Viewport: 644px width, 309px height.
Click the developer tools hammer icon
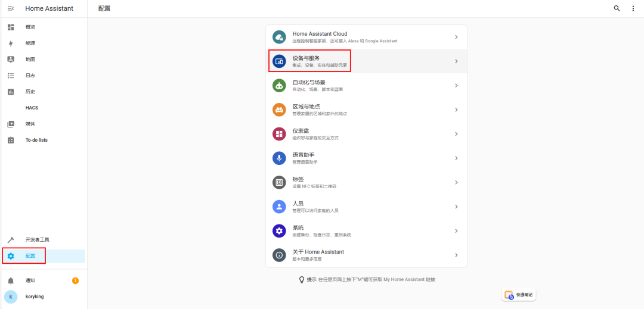pyautogui.click(x=11, y=240)
